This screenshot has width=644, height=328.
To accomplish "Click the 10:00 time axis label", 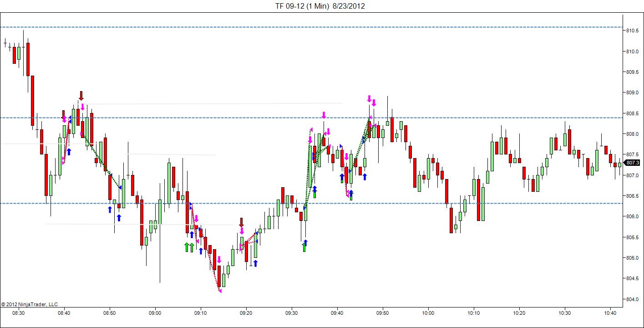I will [x=428, y=313].
